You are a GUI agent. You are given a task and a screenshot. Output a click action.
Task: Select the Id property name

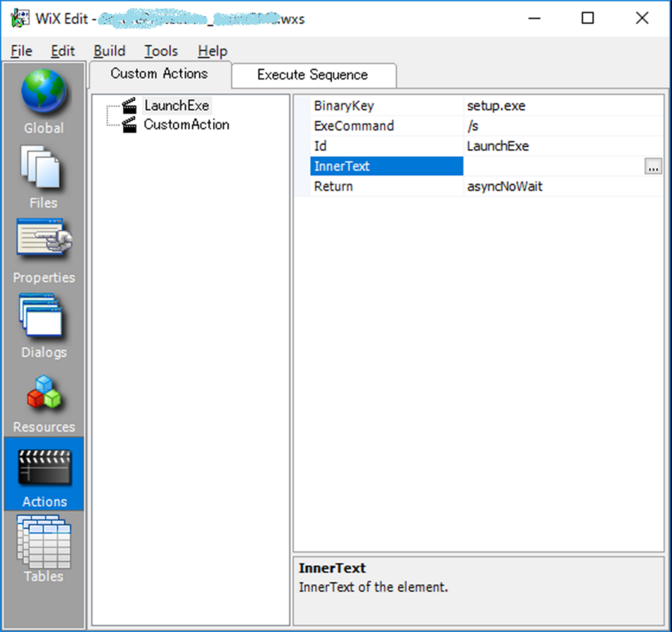point(387,146)
